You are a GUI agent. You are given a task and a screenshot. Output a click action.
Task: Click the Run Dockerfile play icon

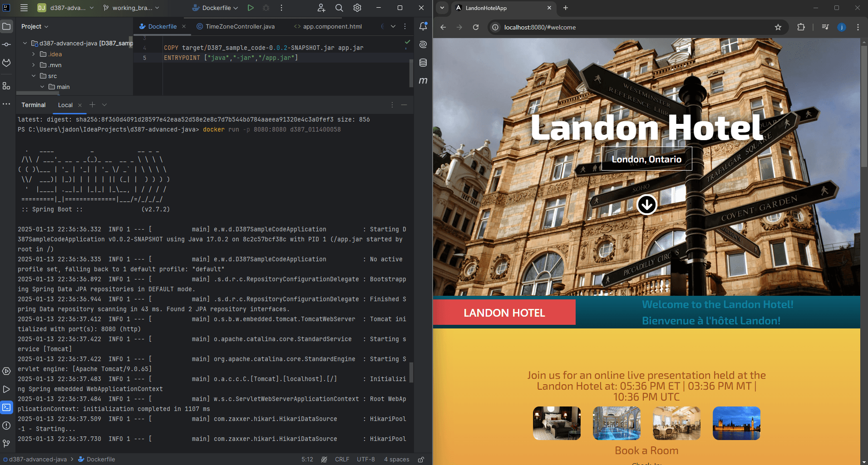click(251, 8)
